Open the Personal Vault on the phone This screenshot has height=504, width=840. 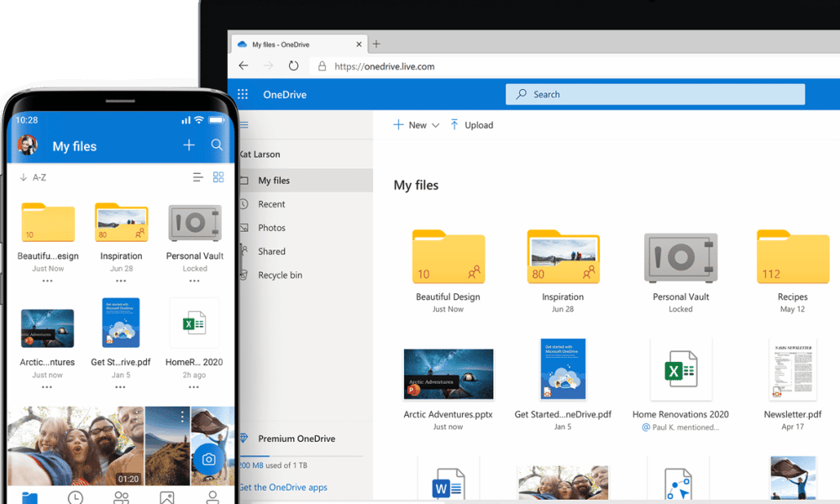(x=195, y=223)
